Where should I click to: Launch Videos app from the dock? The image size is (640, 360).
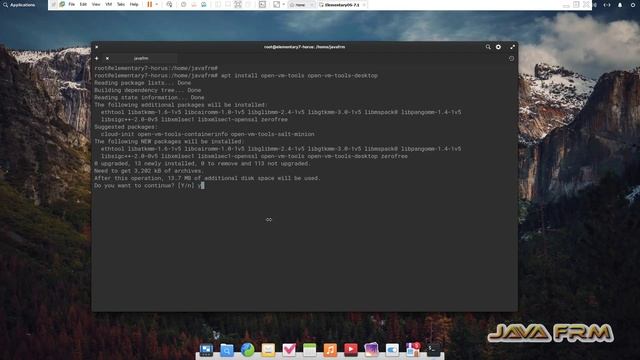pos(351,349)
